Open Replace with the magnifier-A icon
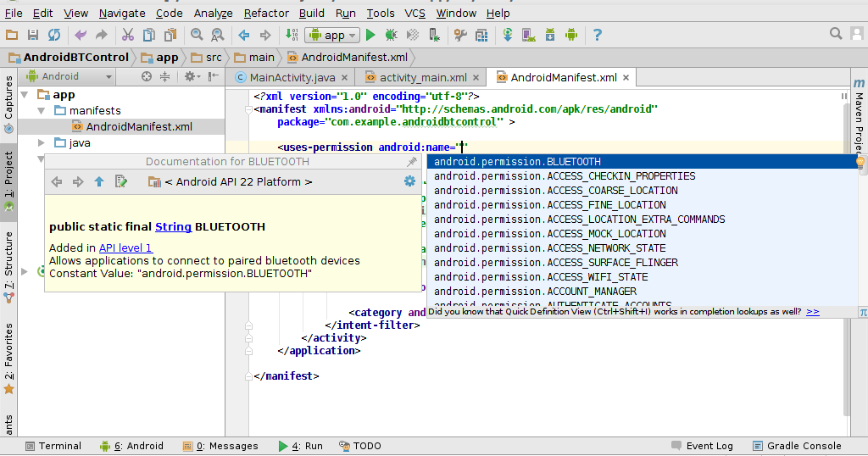The image size is (868, 456). [x=218, y=36]
